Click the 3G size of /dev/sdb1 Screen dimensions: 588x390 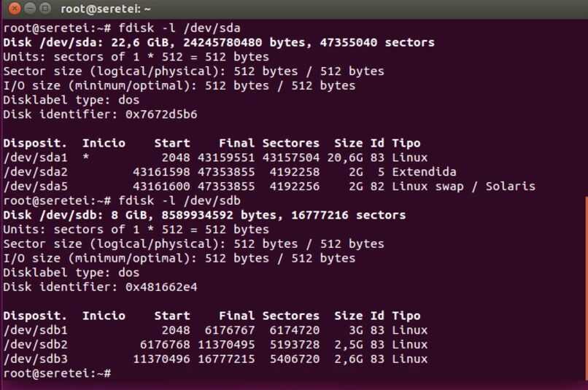[356, 330]
